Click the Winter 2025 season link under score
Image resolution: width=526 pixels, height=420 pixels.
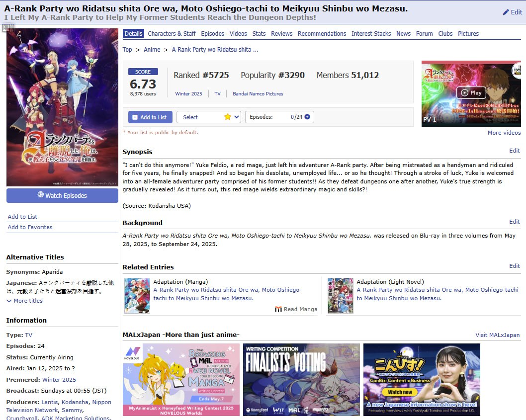[188, 94]
